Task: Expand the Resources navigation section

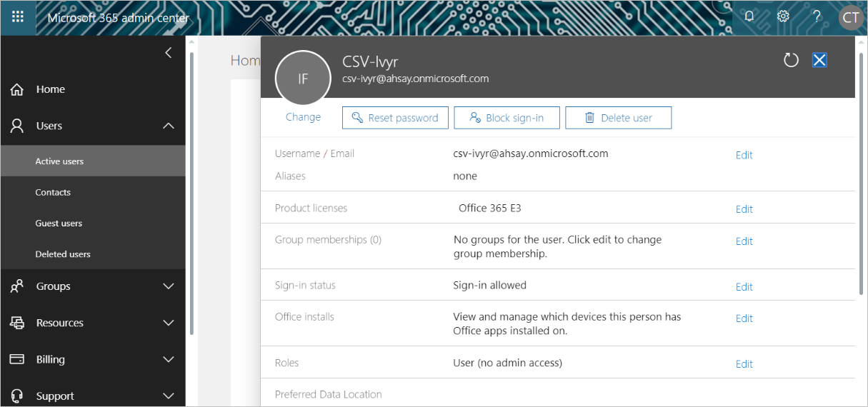Action: coord(169,323)
